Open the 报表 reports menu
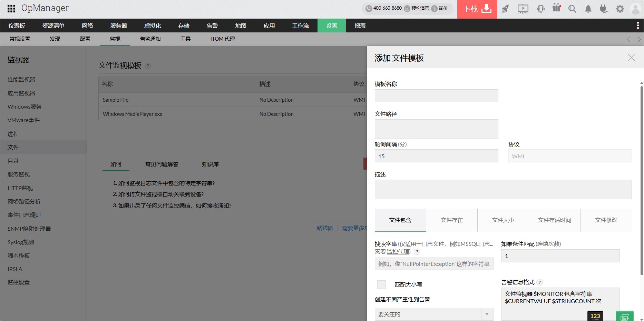Screen dimensions: 644x321 click(360, 26)
